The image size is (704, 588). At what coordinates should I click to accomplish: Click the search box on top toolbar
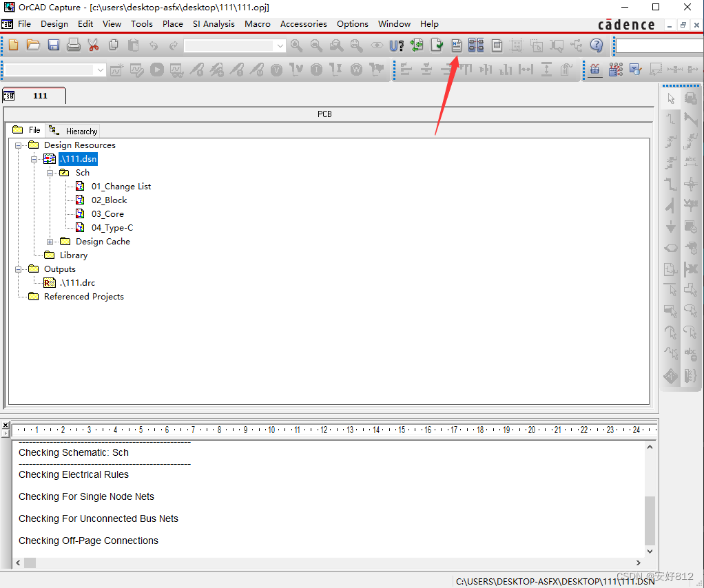tap(659, 45)
